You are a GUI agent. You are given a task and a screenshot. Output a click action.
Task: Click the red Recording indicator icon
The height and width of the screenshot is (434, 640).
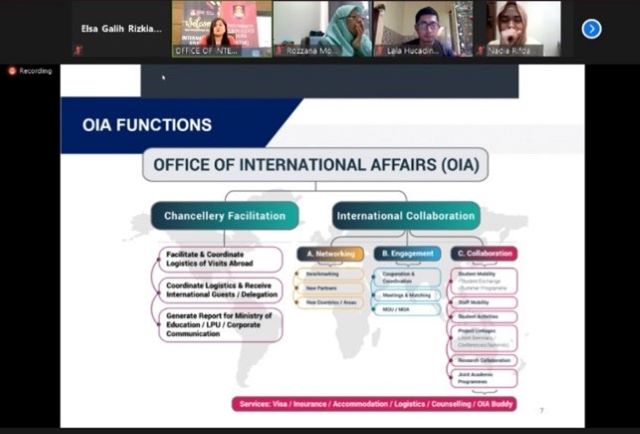12,71
